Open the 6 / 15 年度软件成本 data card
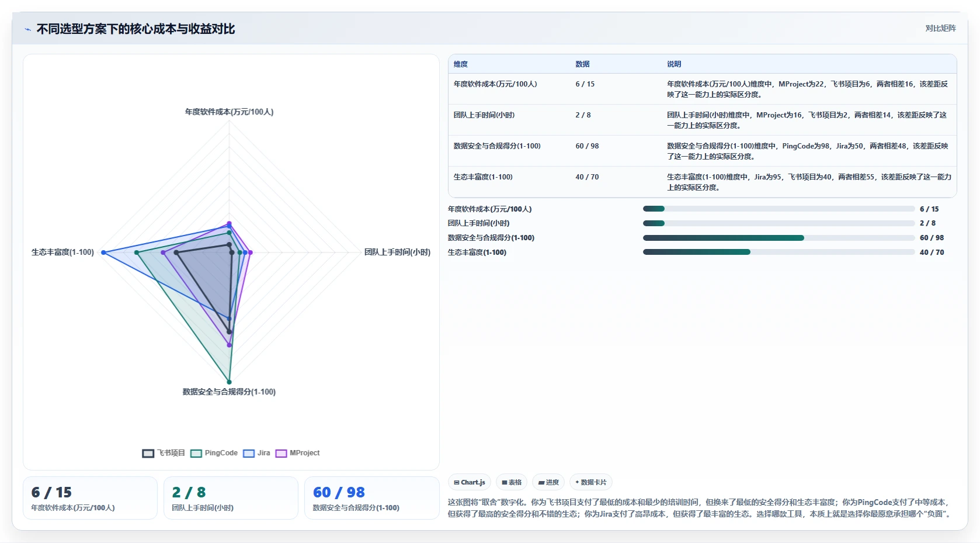Viewport: 980px width, 543px height. [x=90, y=498]
